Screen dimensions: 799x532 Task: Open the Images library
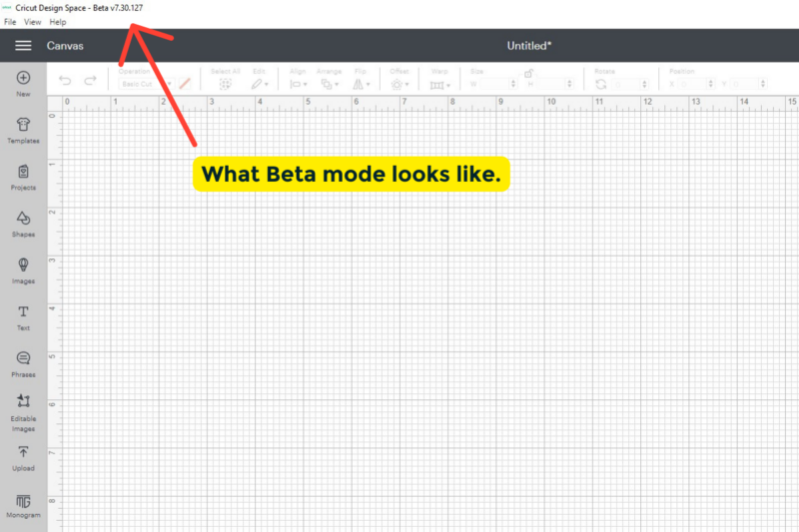[x=23, y=271]
